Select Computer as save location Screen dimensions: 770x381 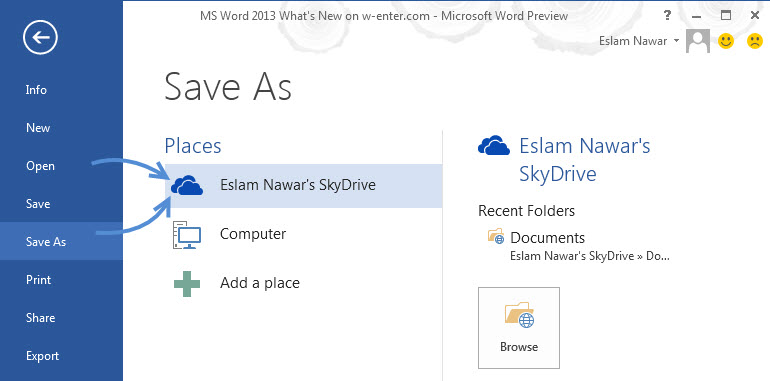[x=303, y=234]
